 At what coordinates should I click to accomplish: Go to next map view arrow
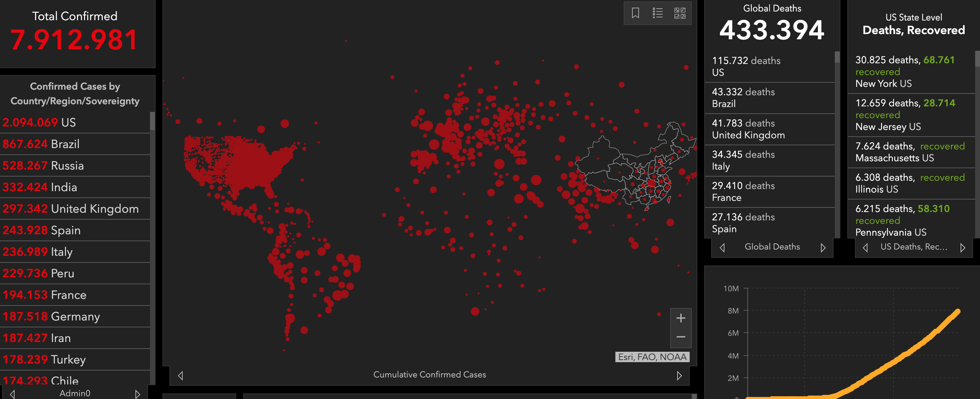679,375
